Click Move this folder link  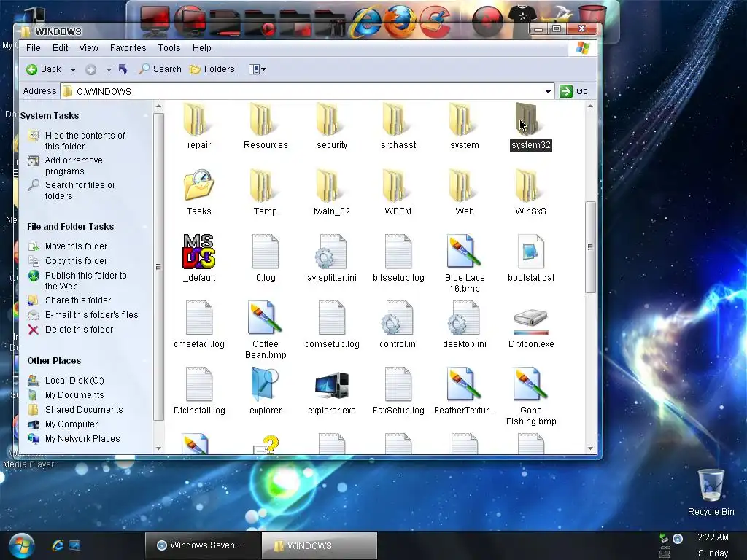(76, 246)
